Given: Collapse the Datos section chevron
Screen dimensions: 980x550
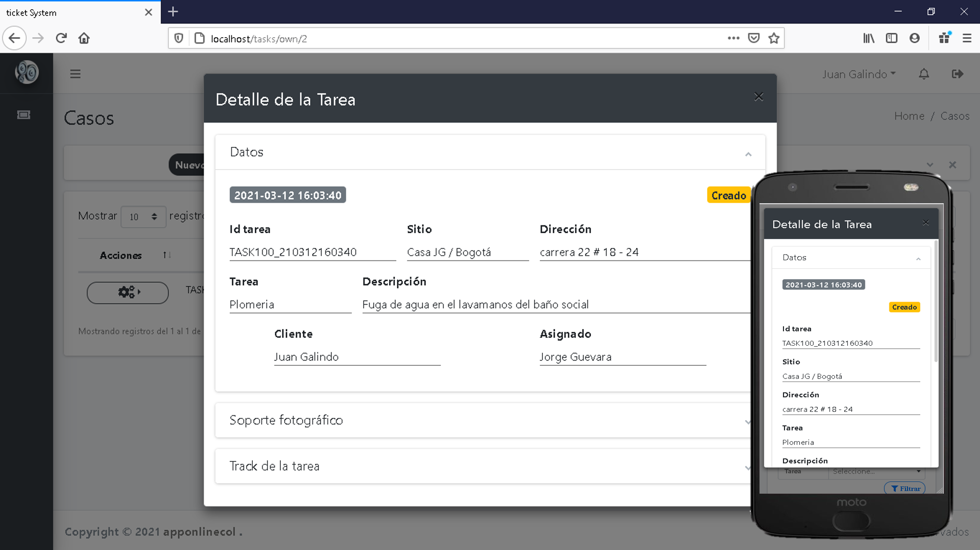Looking at the screenshot, I should [x=748, y=154].
